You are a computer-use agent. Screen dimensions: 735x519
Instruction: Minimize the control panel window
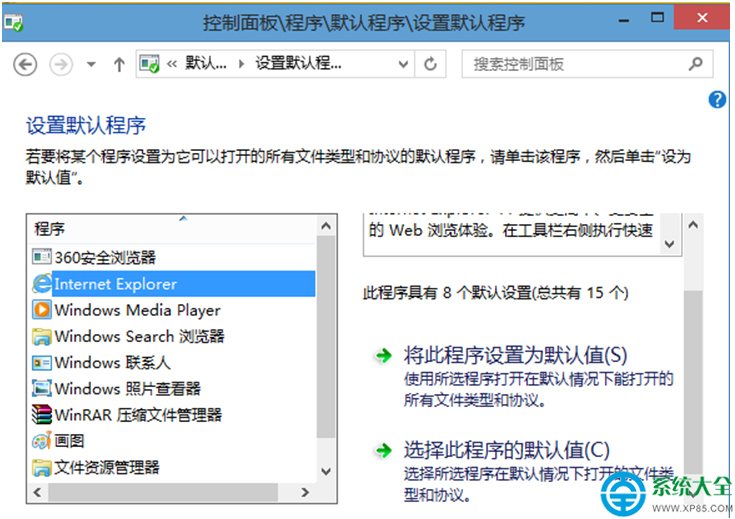[623, 20]
